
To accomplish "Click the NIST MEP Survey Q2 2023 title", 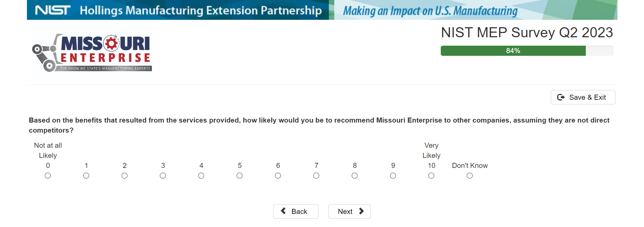I will point(527,33).
